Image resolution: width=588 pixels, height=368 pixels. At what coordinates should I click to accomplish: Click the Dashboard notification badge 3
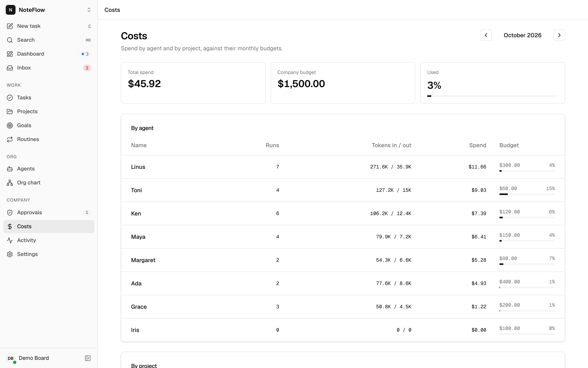pyautogui.click(x=85, y=54)
